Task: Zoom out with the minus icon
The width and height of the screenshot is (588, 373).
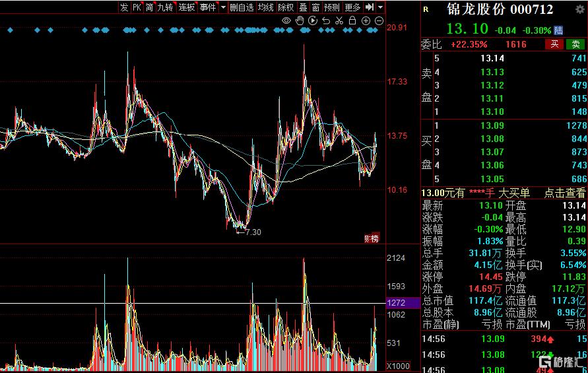Action: click(379, 21)
